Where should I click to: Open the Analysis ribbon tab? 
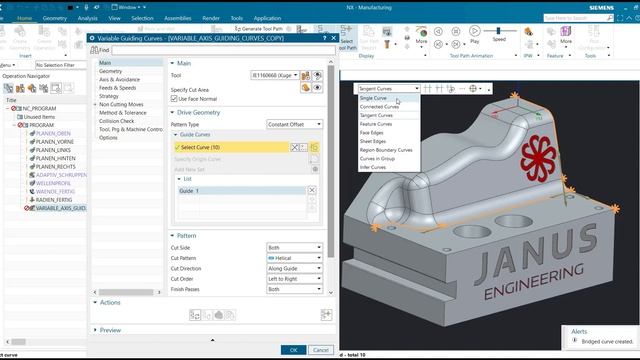87,18
